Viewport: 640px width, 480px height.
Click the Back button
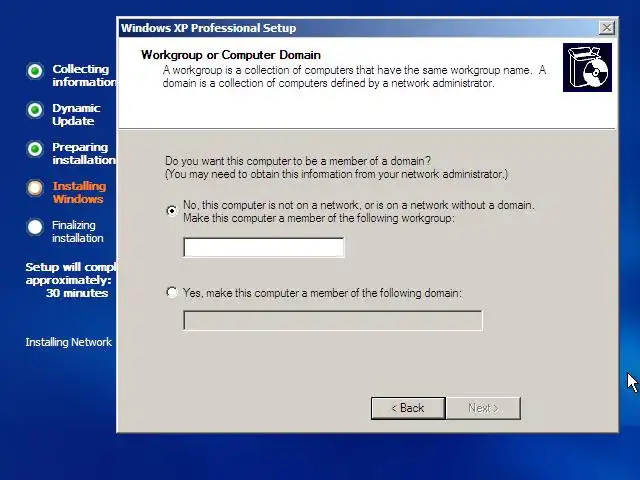pyautogui.click(x=408, y=408)
